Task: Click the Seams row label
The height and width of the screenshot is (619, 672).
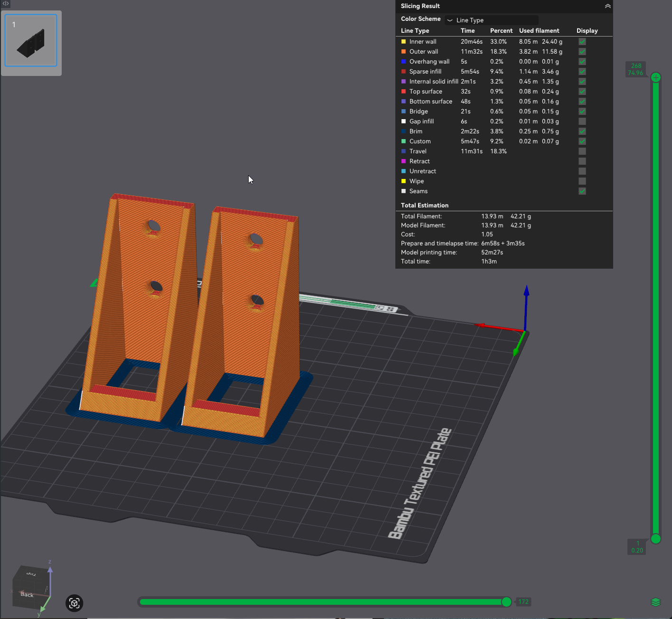Action: (x=419, y=191)
